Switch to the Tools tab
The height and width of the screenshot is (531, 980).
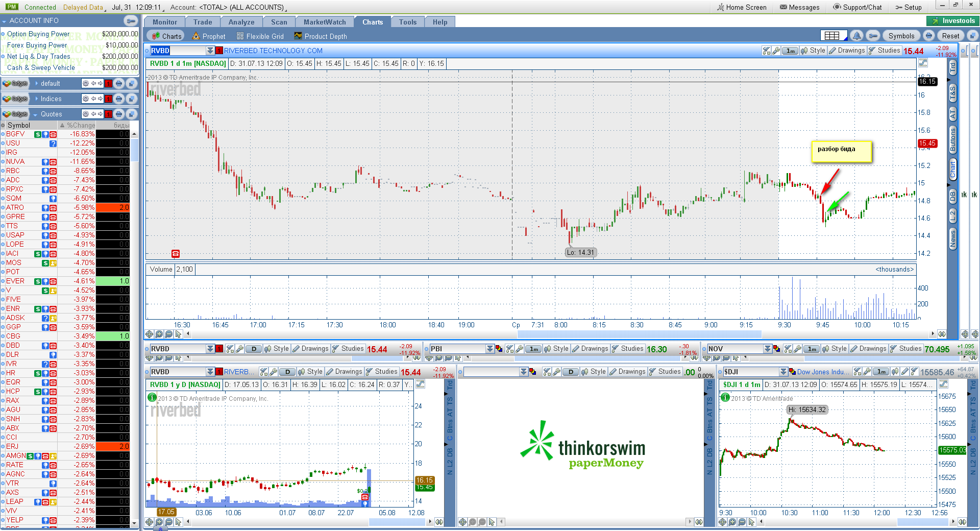point(408,22)
